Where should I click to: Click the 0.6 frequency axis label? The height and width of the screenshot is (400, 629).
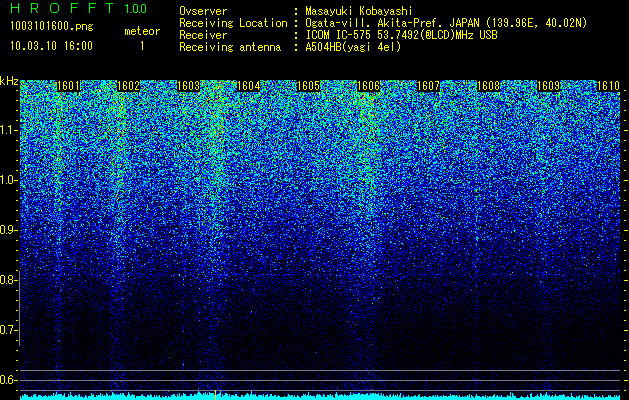pos(7,380)
